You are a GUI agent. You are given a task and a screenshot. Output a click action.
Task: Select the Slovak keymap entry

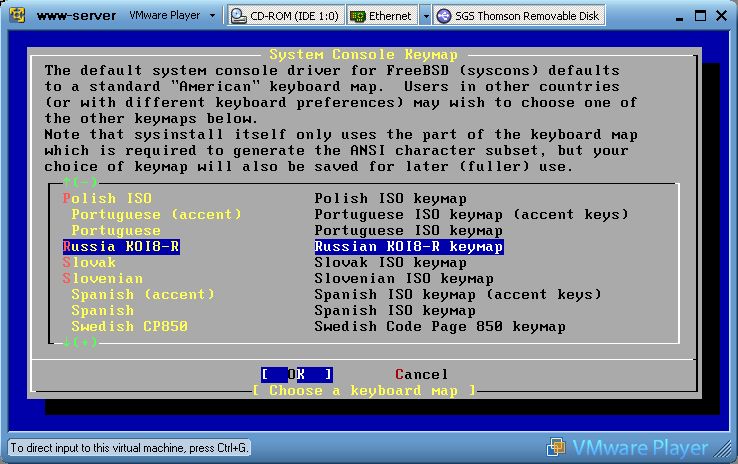[89, 263]
